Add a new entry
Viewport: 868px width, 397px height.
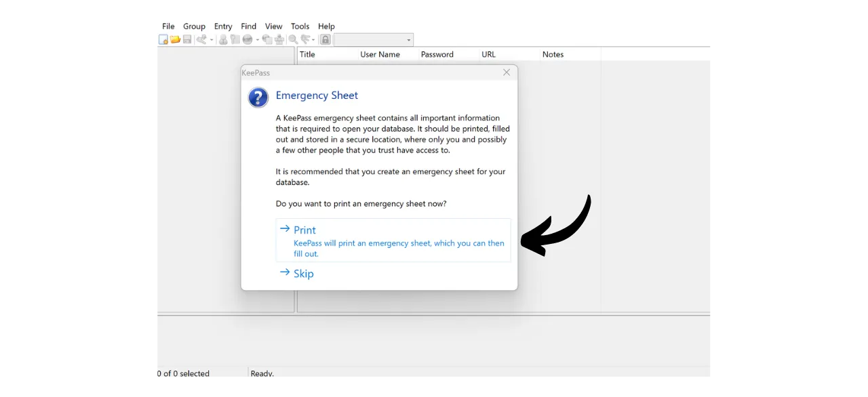pos(201,39)
